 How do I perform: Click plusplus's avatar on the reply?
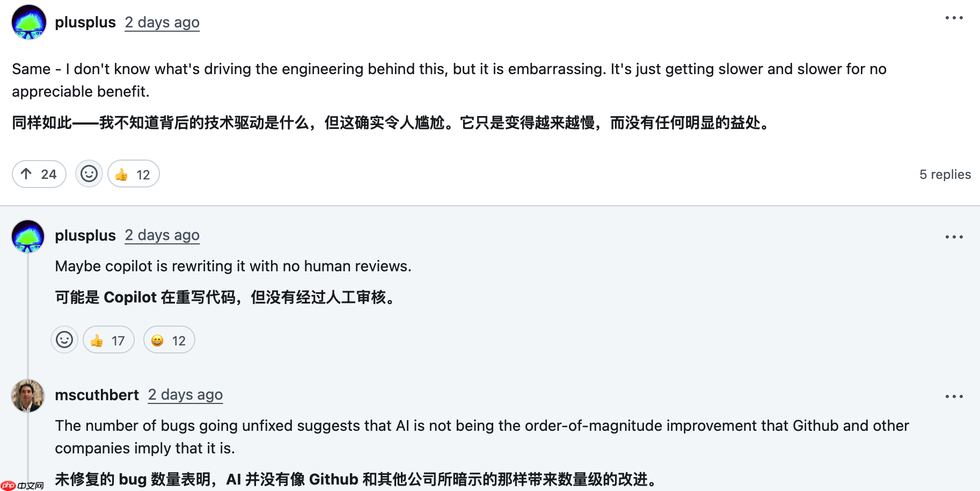click(28, 236)
